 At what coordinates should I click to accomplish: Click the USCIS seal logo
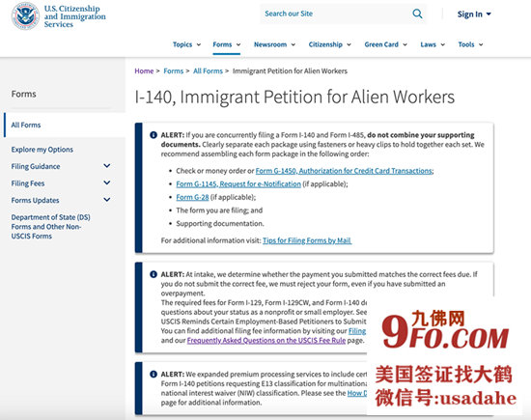click(x=25, y=15)
